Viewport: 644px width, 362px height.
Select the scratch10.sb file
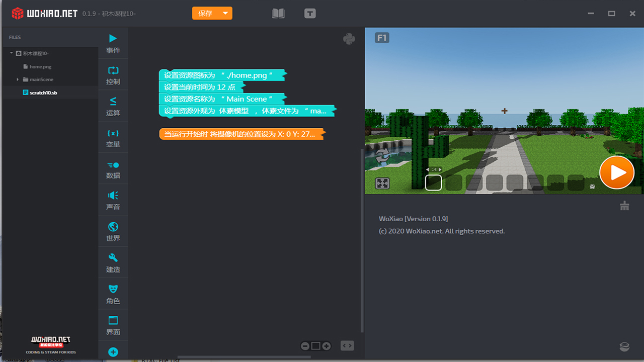click(43, 93)
